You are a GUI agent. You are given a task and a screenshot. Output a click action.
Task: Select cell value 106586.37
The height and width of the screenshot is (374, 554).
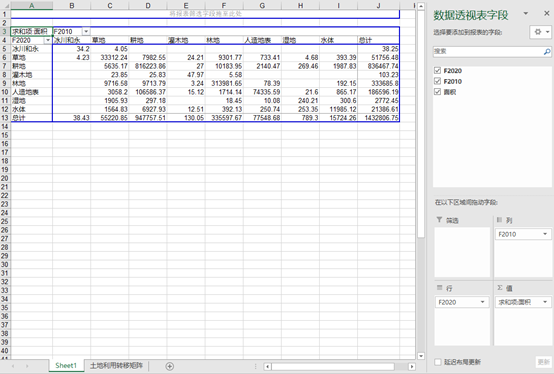click(x=148, y=92)
